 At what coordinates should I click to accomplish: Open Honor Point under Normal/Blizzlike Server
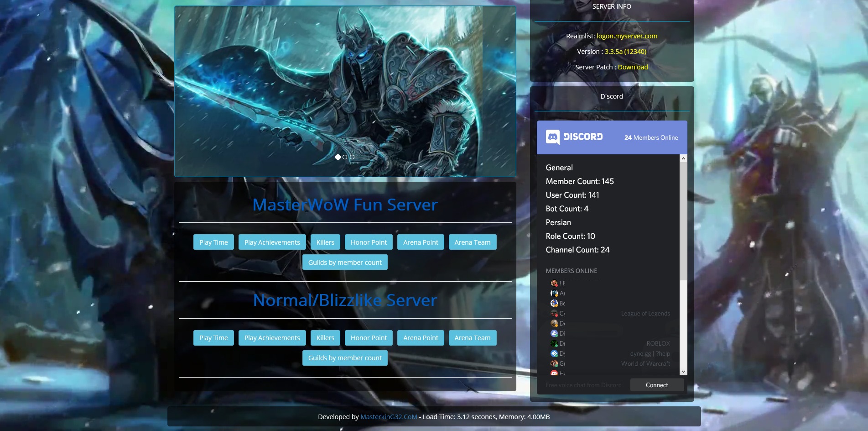pyautogui.click(x=369, y=338)
